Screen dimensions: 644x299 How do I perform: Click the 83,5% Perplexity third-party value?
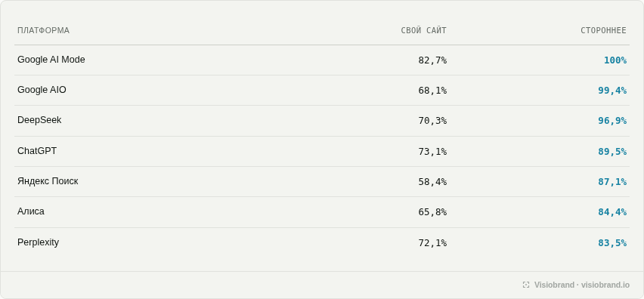pyautogui.click(x=612, y=243)
